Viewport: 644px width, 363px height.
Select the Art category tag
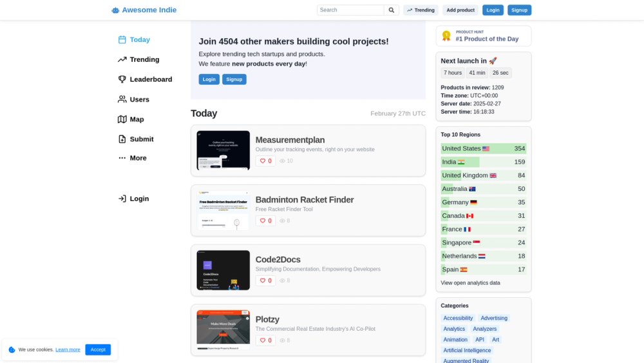(x=496, y=340)
